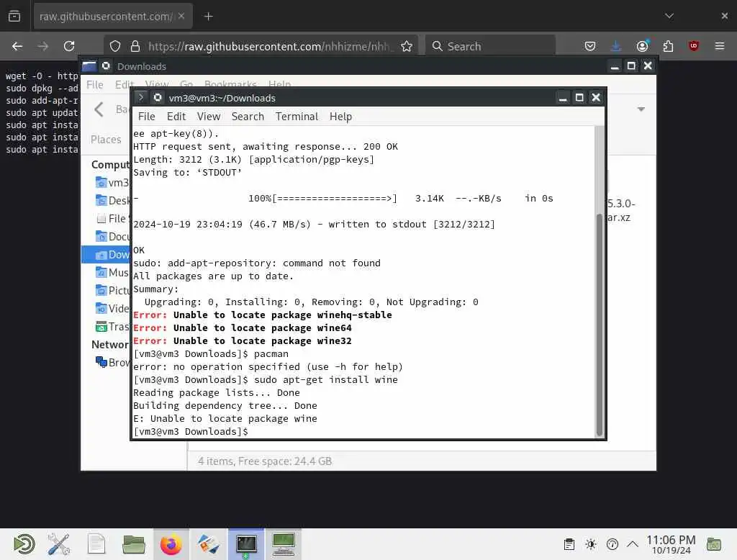737x560 pixels.
Task: Open the terminal File menu
Action: (x=146, y=116)
